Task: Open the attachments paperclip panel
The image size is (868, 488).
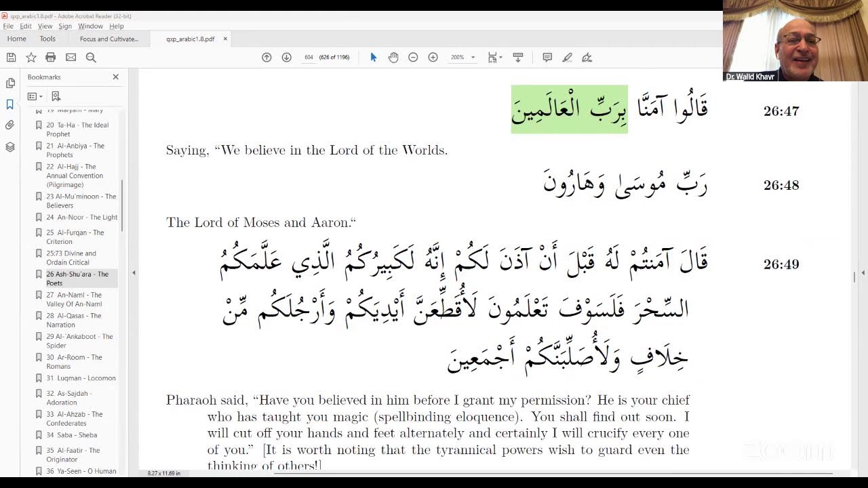Action: (10, 125)
